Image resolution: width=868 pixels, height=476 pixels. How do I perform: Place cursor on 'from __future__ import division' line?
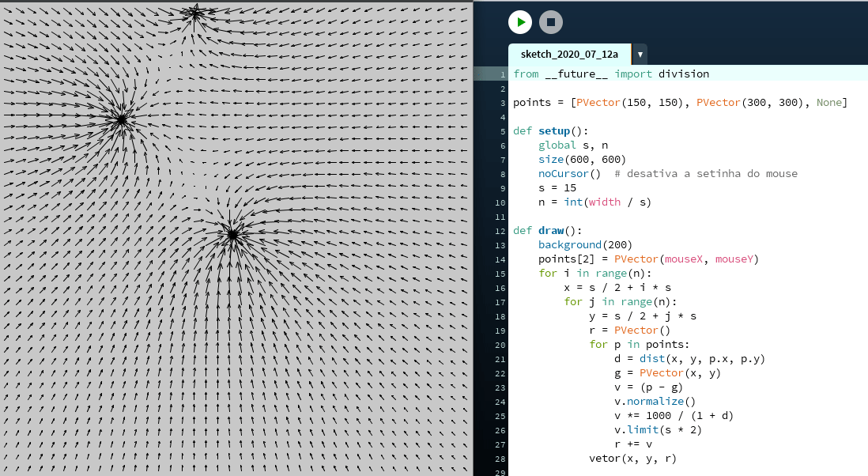610,74
